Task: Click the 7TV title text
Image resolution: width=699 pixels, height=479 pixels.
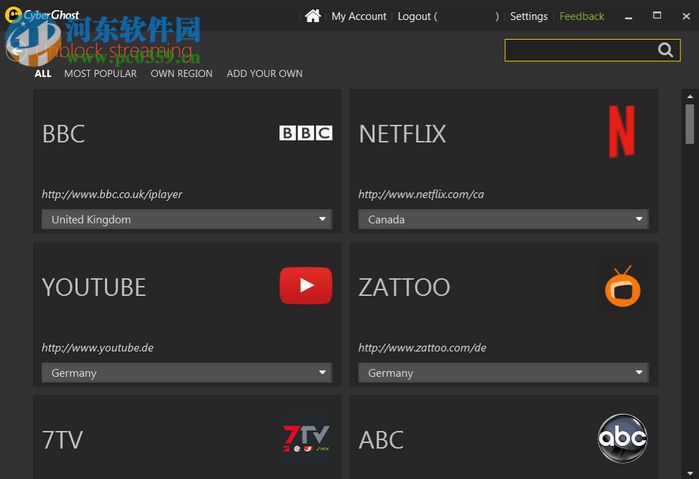Action: (62, 440)
